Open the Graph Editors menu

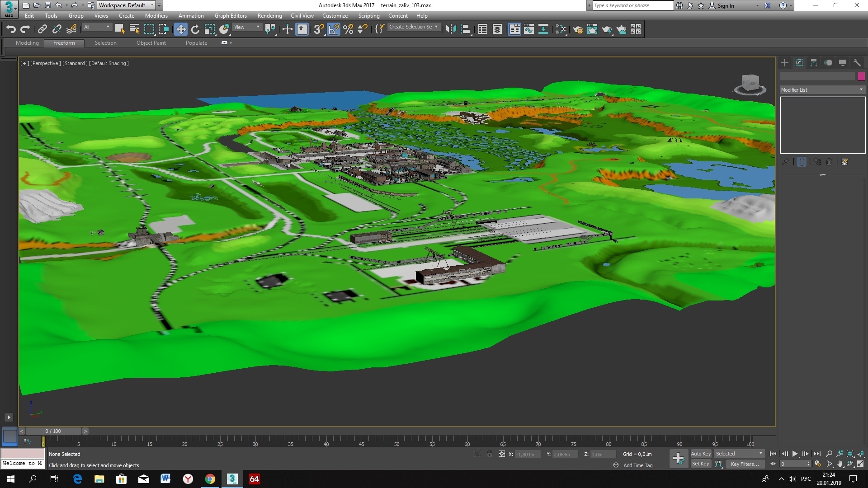point(231,16)
